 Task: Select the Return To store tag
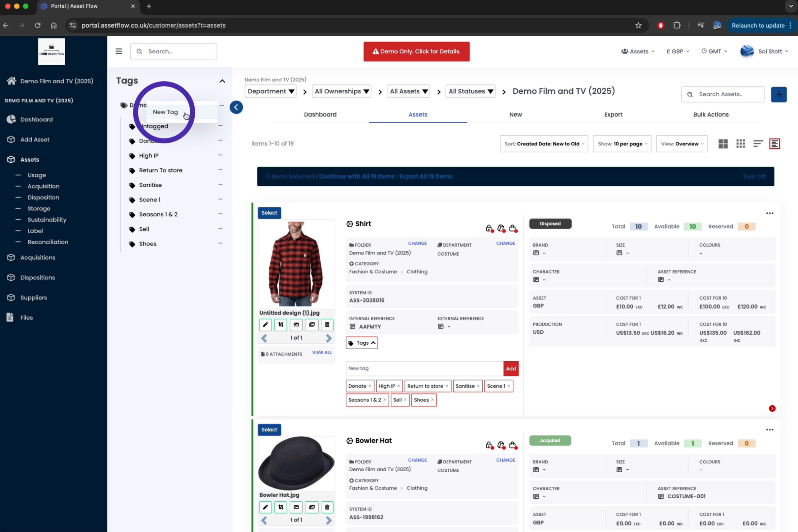(x=160, y=170)
